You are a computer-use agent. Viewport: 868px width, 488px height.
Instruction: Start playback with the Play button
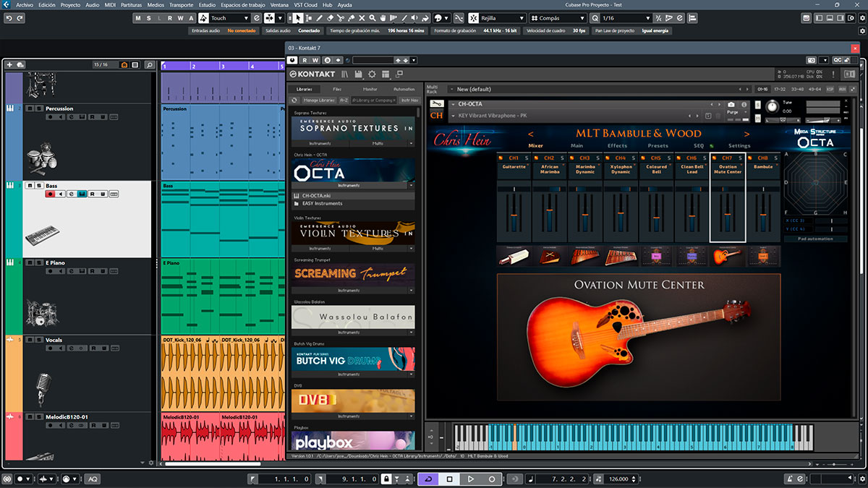(470, 479)
